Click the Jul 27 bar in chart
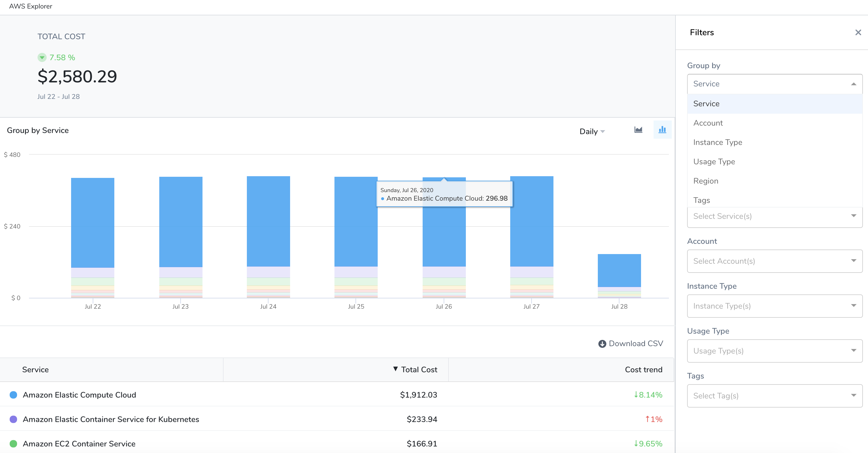The width and height of the screenshot is (868, 453). tap(531, 237)
